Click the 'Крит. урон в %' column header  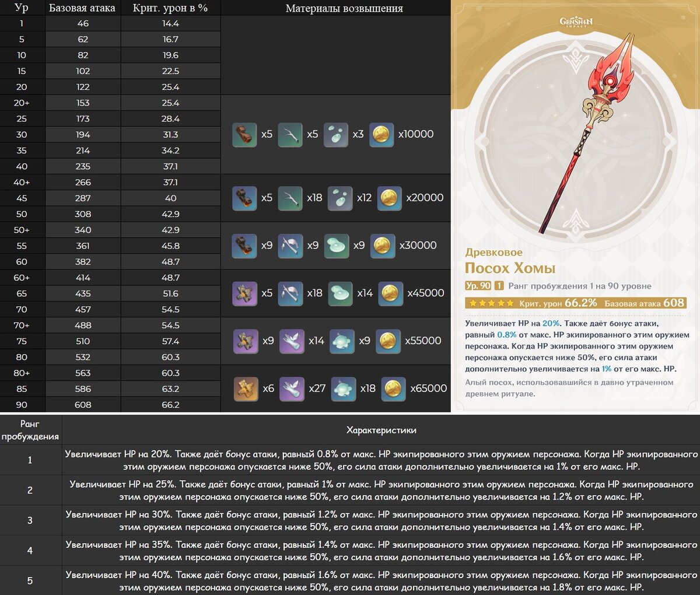[x=170, y=8]
